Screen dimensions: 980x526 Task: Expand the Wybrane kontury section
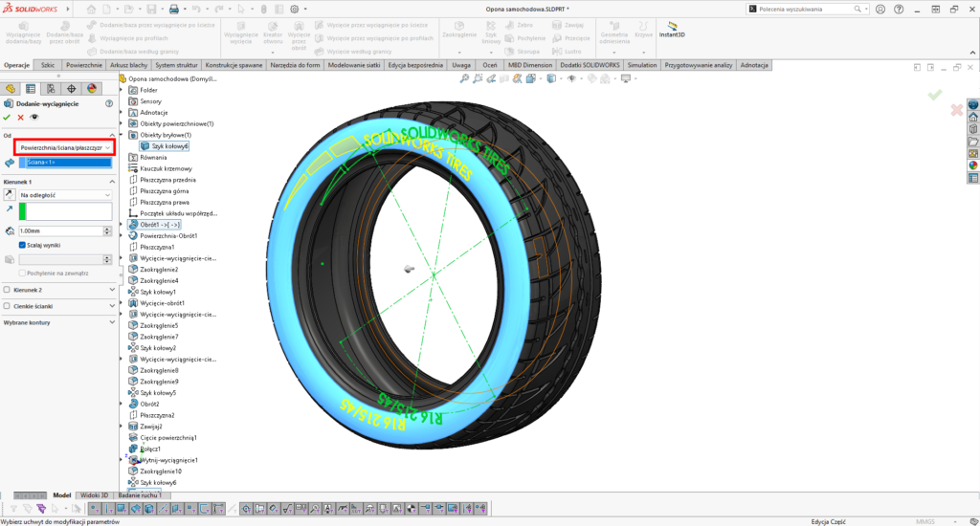[112, 322]
